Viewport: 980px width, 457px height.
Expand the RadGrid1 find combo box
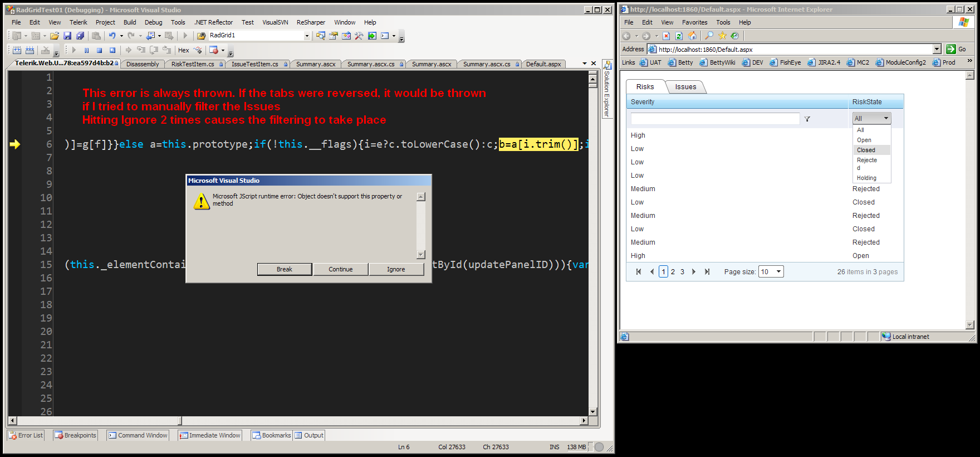click(x=307, y=36)
